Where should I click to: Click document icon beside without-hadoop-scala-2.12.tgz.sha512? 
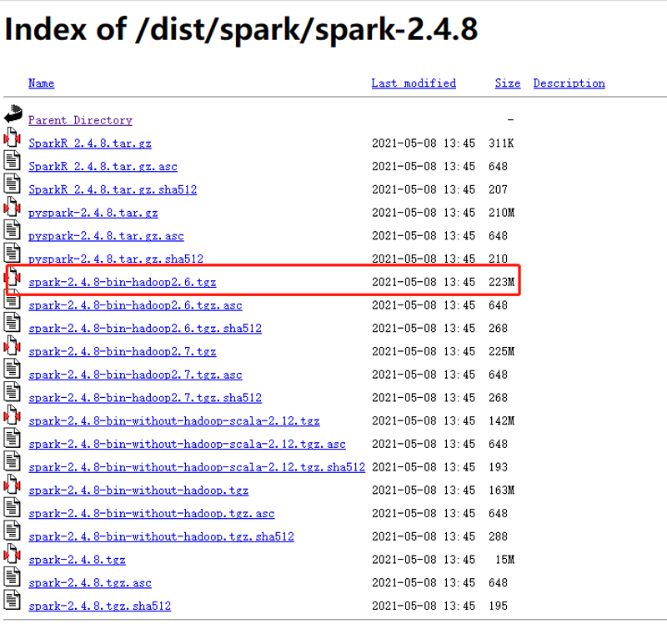pos(13,461)
